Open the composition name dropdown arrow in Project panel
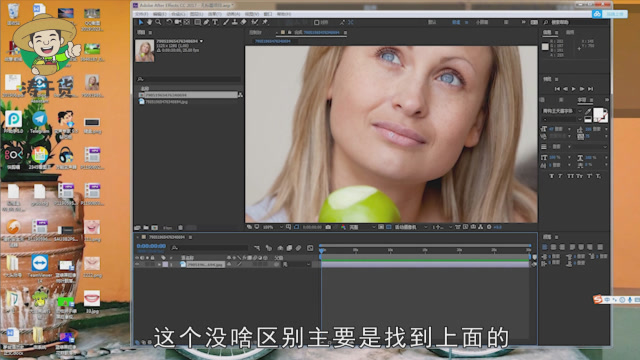The height and width of the screenshot is (360, 640). 201,41
